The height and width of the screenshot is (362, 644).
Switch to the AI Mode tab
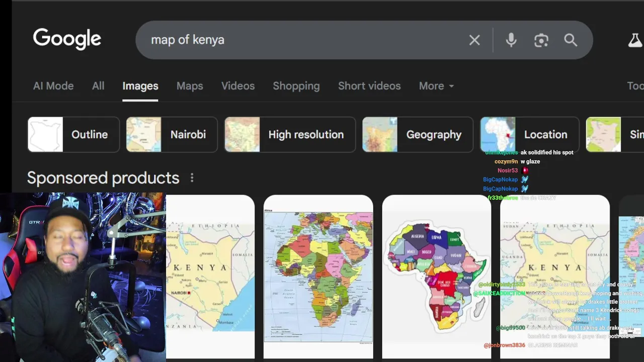pyautogui.click(x=53, y=86)
